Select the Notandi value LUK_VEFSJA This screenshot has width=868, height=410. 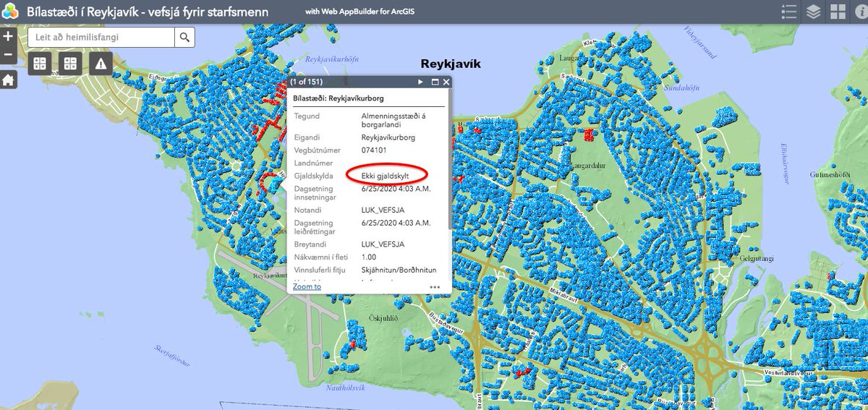click(x=383, y=210)
